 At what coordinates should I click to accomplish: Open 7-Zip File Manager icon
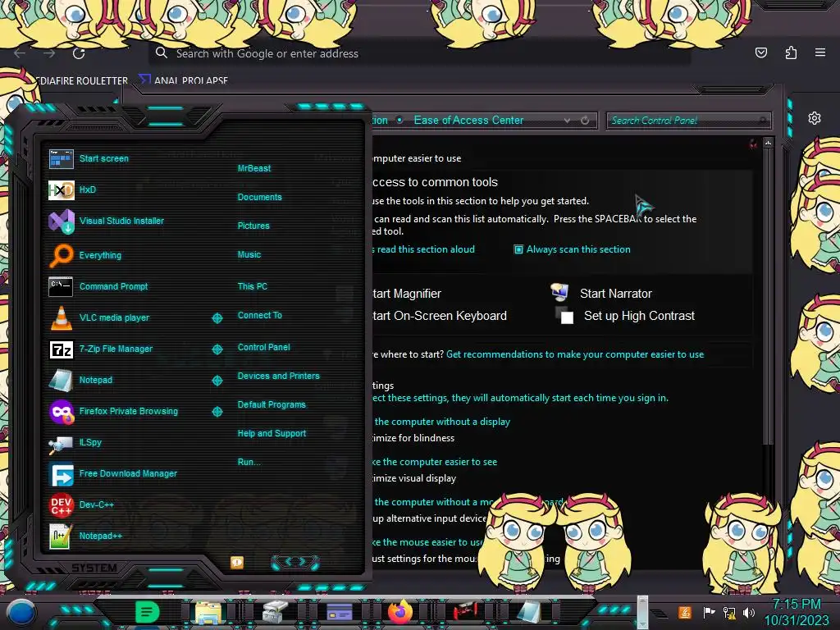(61, 349)
